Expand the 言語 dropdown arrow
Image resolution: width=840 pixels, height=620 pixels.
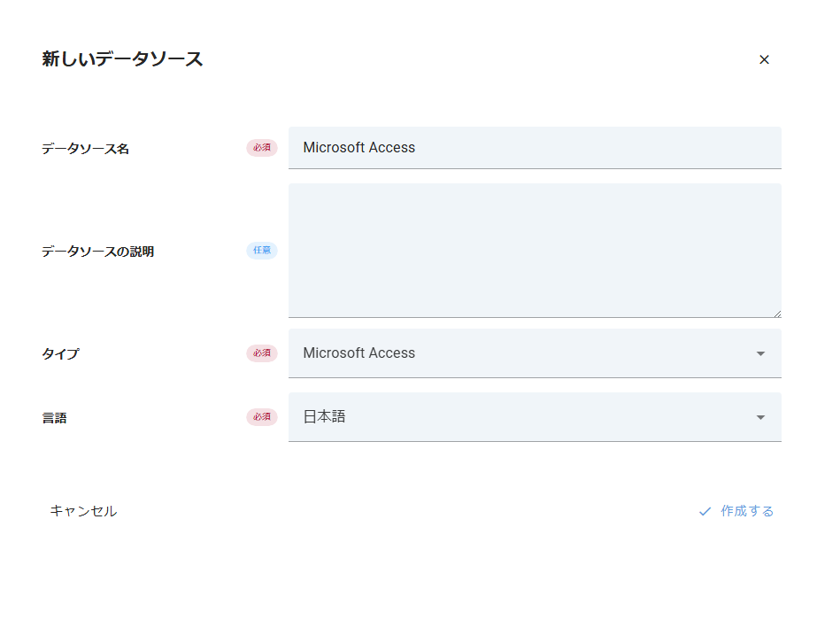(x=759, y=417)
